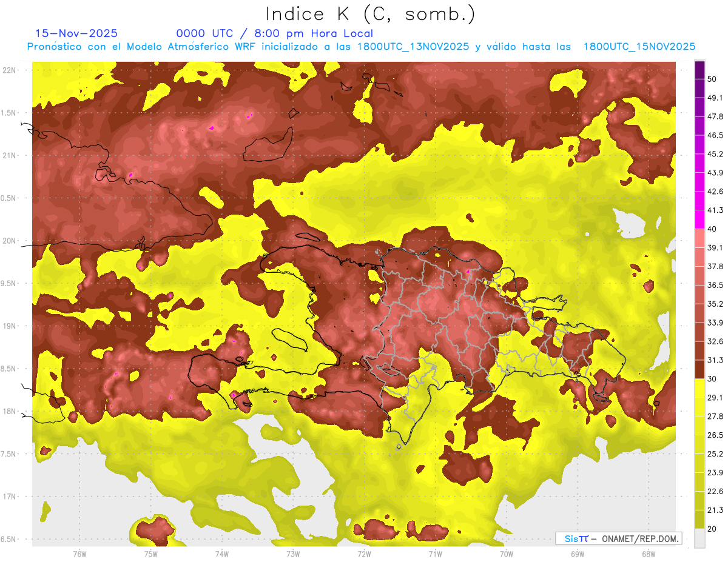The image size is (728, 562).
Task: Click the 68W longitude label
Action: (x=648, y=554)
